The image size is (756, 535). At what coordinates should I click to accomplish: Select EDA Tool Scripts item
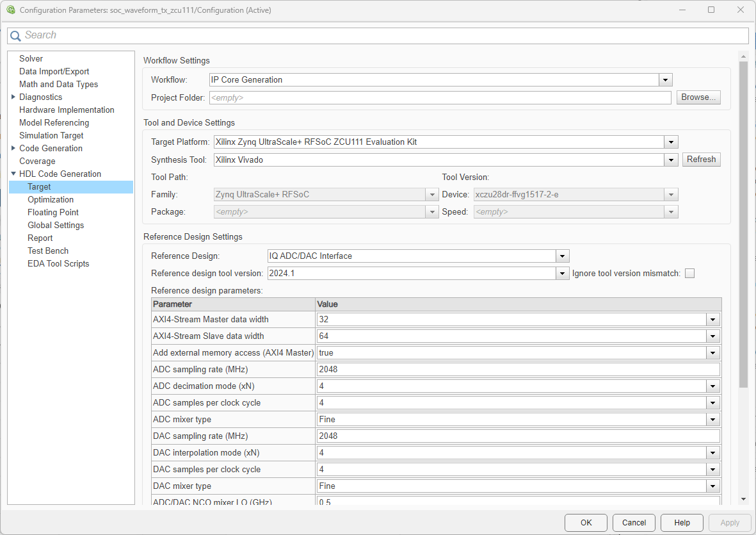point(58,264)
